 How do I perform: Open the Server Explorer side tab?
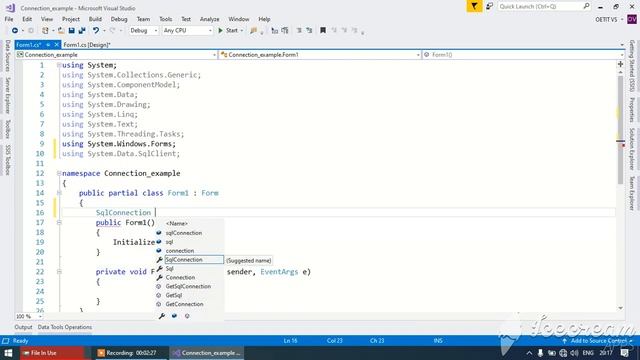click(x=7, y=96)
